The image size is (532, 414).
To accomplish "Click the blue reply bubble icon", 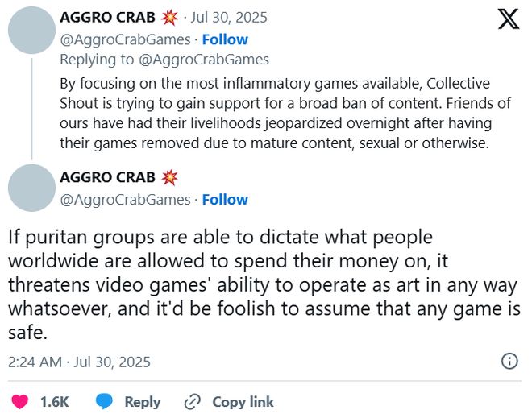I will coord(104,401).
